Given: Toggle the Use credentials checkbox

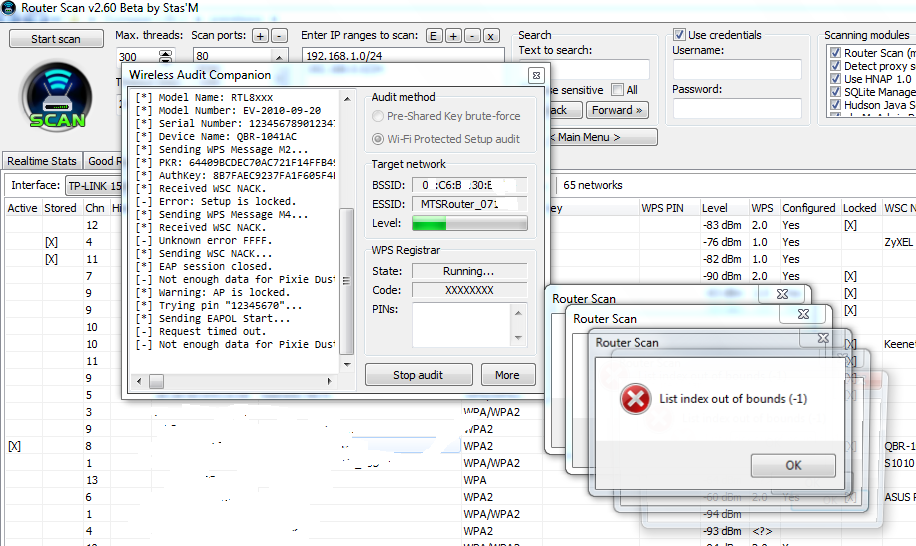Looking at the screenshot, I should click(680, 35).
